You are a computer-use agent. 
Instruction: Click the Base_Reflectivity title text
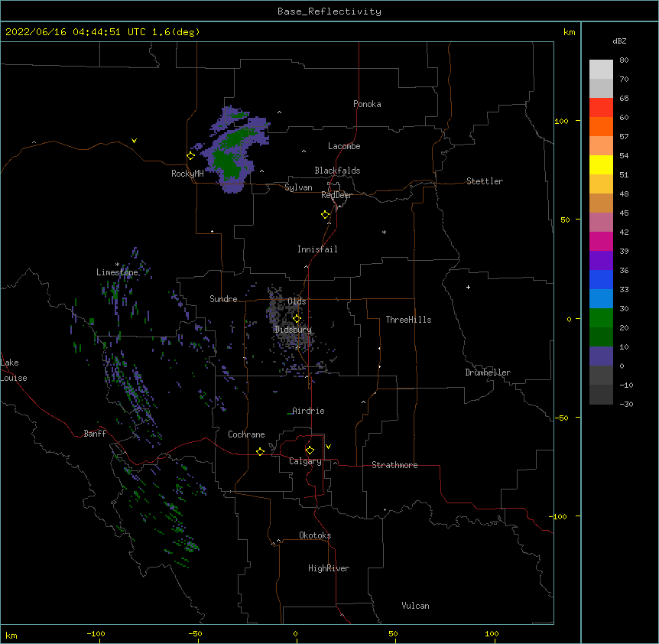(329, 11)
